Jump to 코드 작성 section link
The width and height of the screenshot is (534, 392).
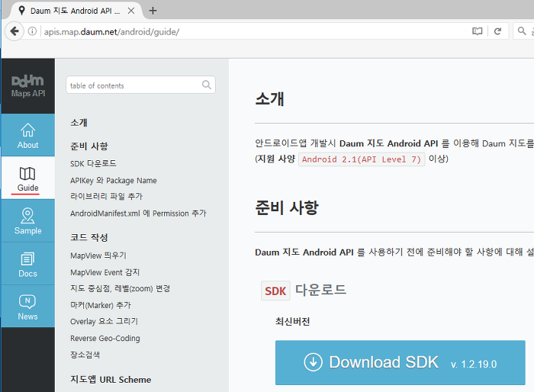(89, 237)
